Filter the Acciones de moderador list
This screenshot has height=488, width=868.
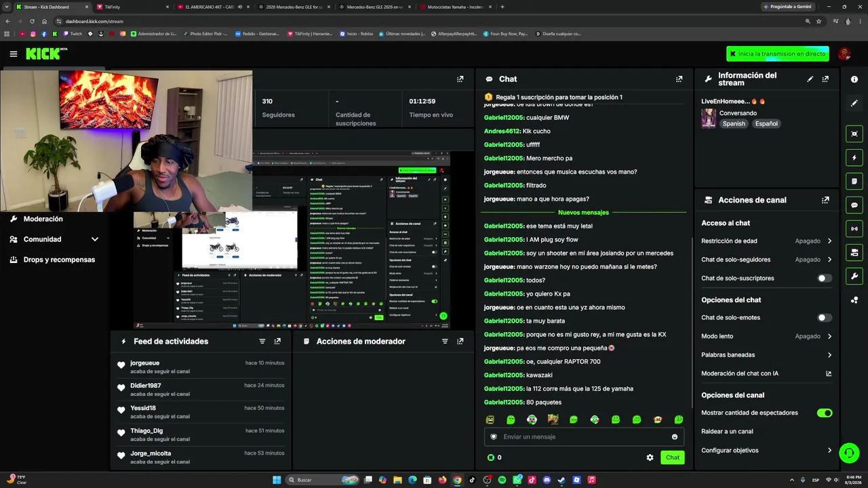click(x=445, y=342)
